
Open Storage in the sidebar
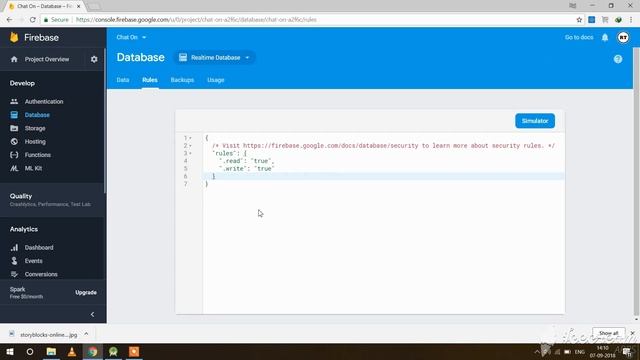(x=35, y=128)
